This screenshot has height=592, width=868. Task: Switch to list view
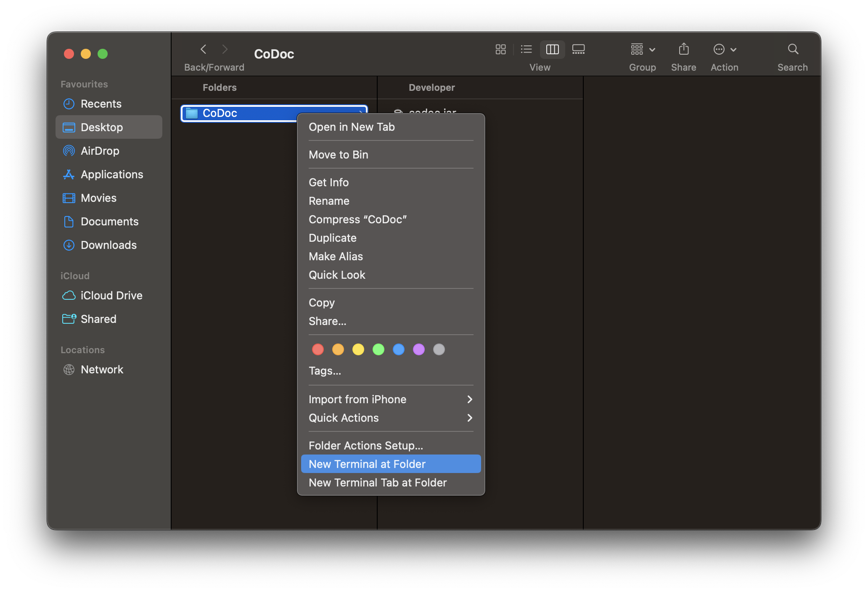tap(526, 49)
